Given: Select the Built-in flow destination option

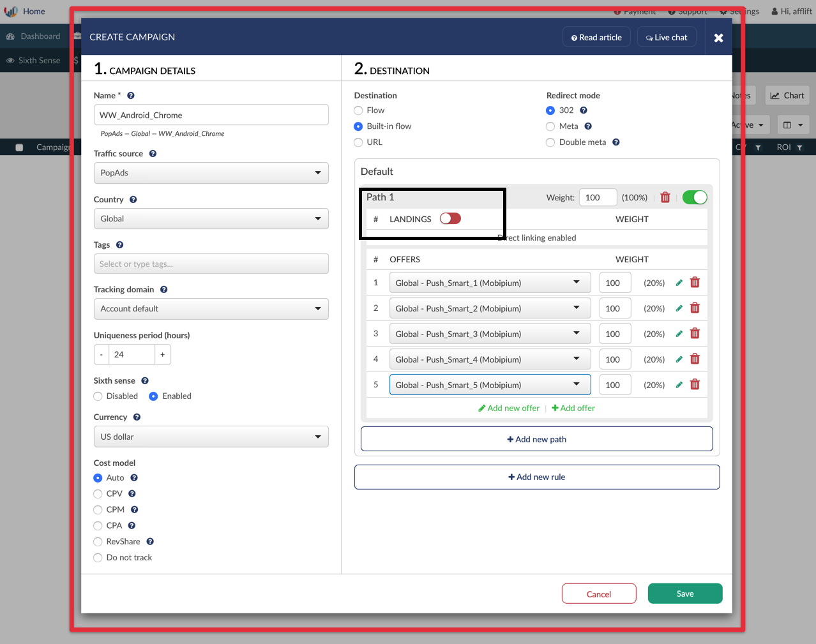Looking at the screenshot, I should click(x=358, y=127).
